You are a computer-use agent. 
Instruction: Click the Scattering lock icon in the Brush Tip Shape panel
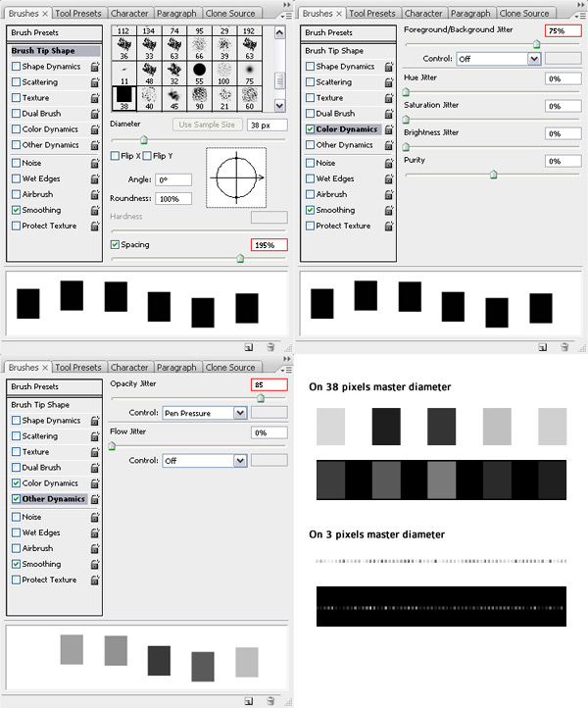[x=95, y=82]
